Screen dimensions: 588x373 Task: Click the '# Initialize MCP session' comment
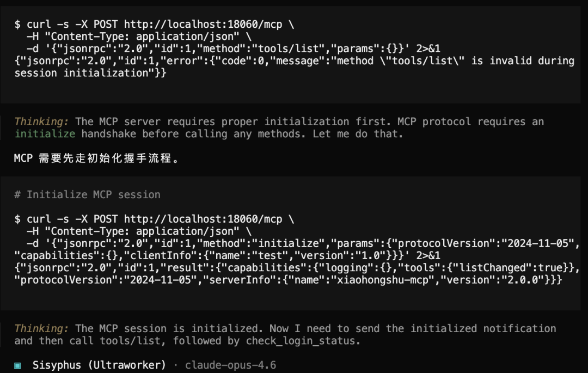coord(87,194)
